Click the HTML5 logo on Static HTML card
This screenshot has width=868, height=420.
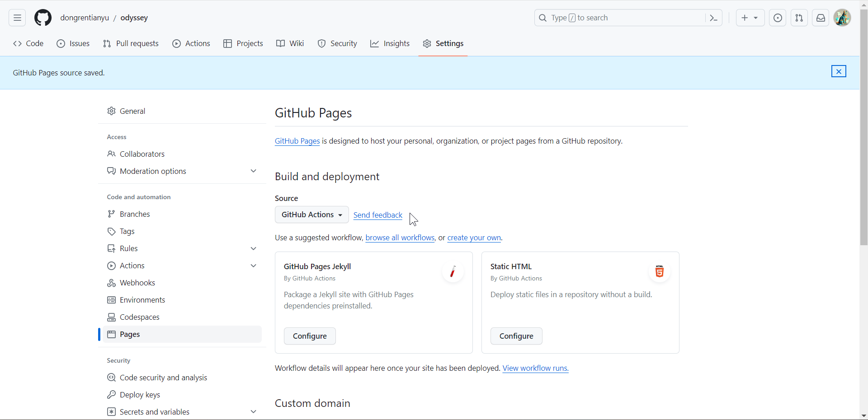tap(660, 271)
